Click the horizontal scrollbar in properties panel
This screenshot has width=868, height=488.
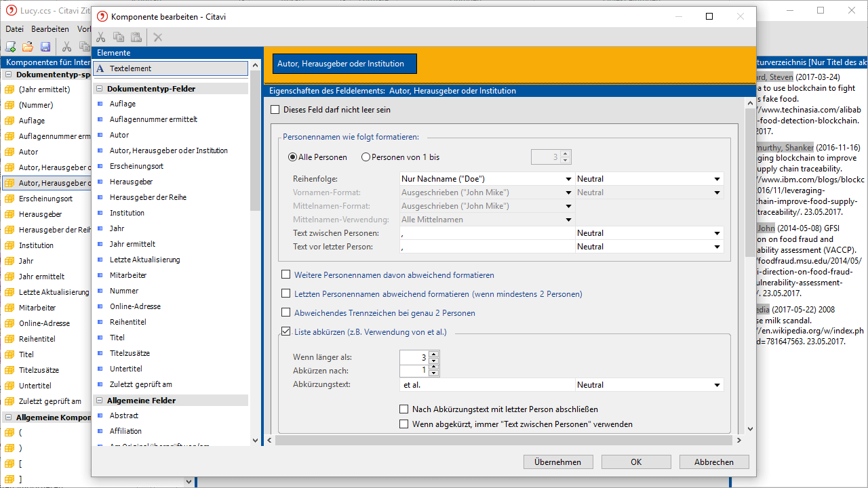coord(502,440)
